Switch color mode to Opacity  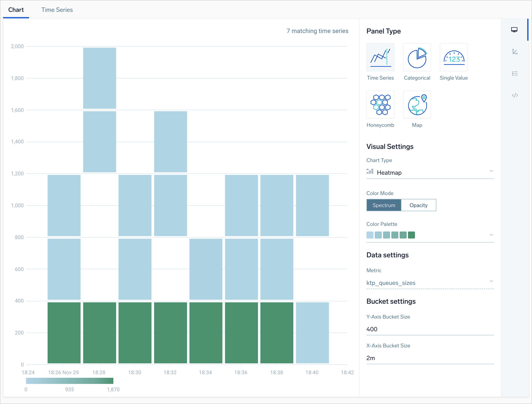[418, 205]
